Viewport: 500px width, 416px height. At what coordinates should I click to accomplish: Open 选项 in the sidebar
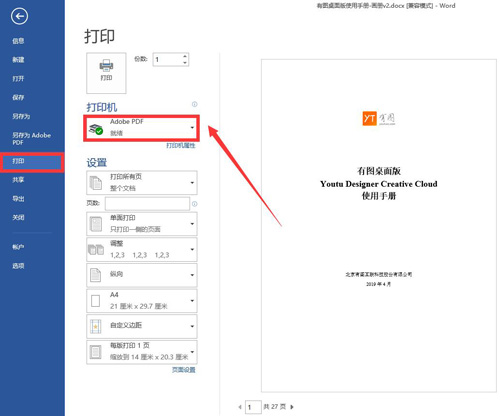[18, 266]
